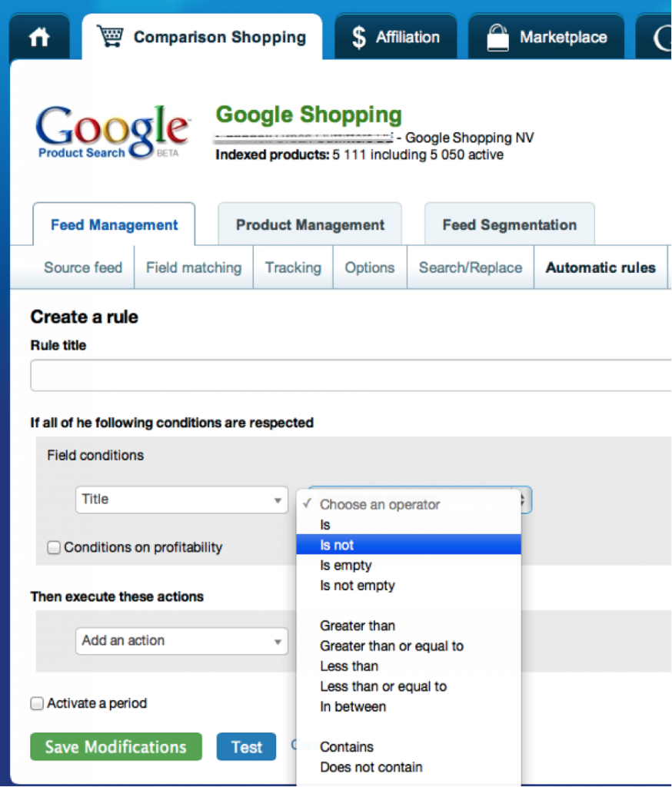Go to the Home tab house icon
The height and width of the screenshot is (787, 672).
tap(39, 38)
